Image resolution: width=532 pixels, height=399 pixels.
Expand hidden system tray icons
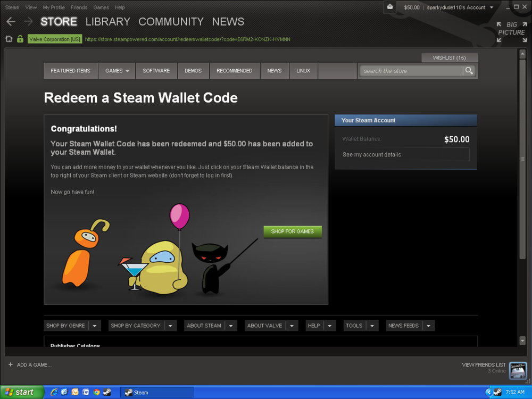pos(488,392)
